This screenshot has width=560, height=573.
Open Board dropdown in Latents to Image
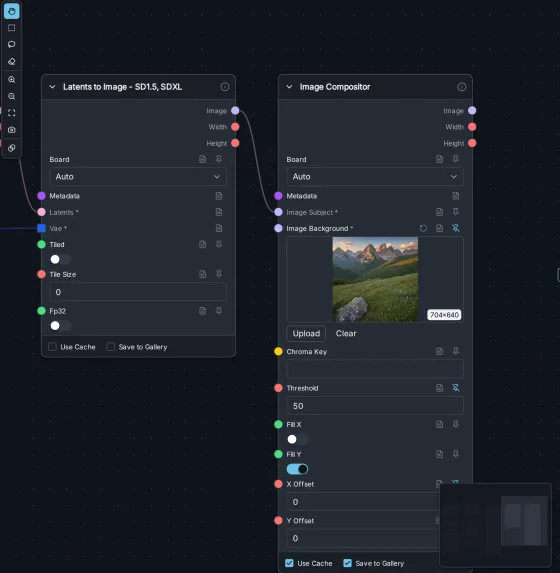pos(138,177)
